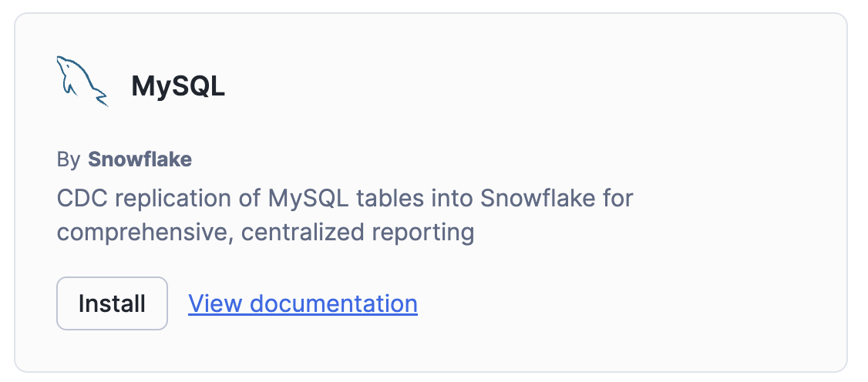Click the "By Snowflake" author line

coord(124,159)
